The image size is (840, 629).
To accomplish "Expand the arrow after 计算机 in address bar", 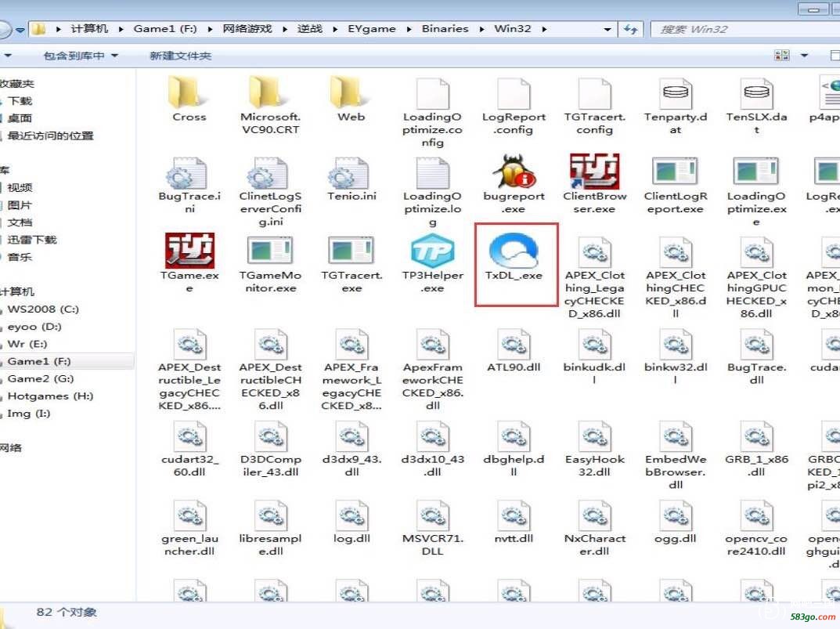I will click(x=121, y=29).
